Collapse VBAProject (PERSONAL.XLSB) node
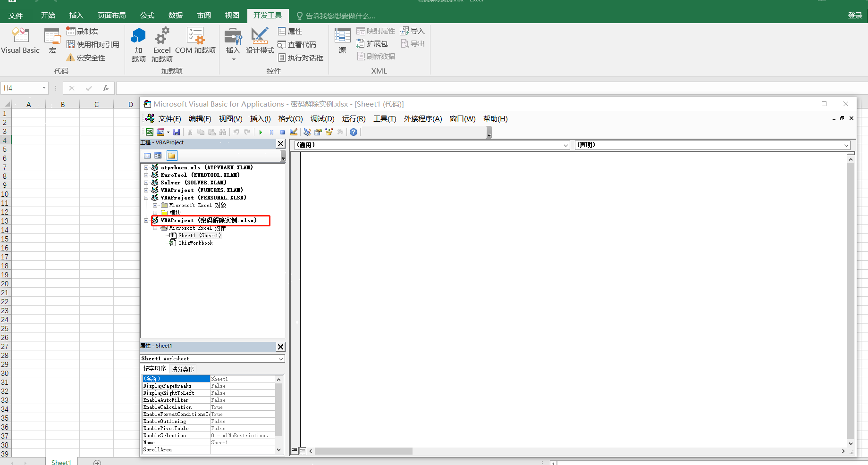This screenshot has height=465, width=868. point(146,198)
